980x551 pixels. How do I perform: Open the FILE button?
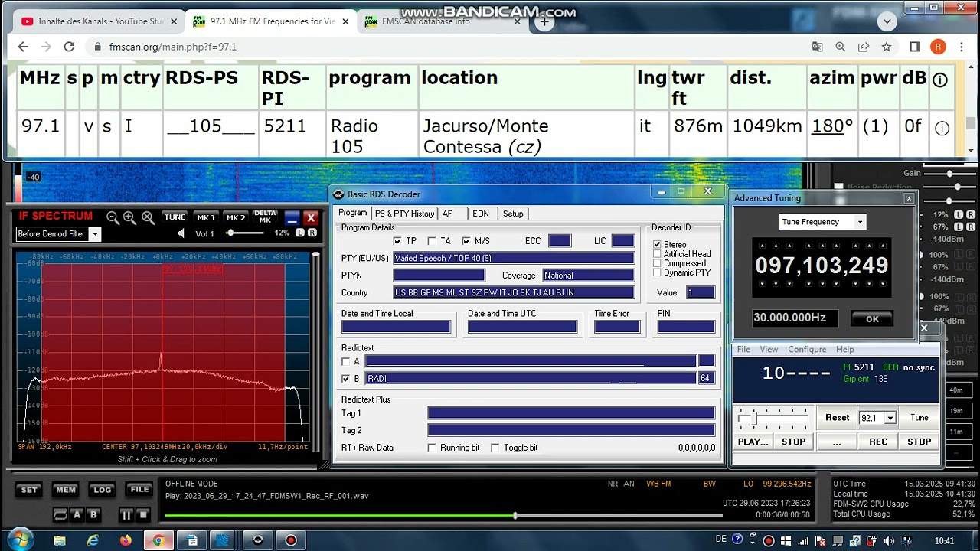(139, 490)
